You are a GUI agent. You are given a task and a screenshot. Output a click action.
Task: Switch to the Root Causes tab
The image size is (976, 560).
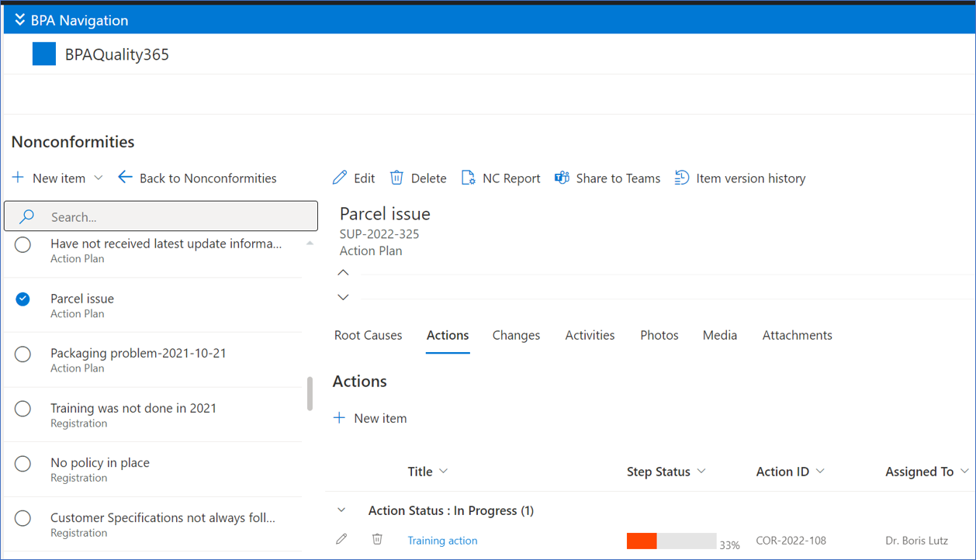369,335
